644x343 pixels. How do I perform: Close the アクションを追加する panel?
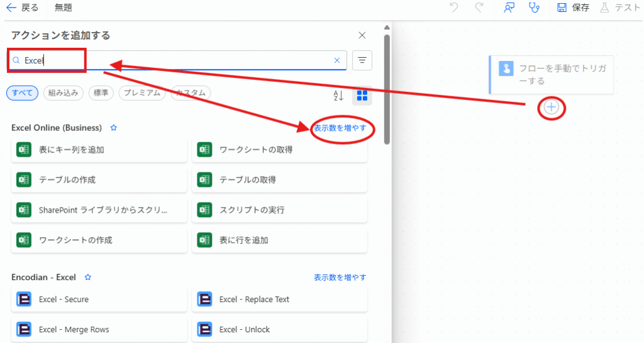[362, 35]
